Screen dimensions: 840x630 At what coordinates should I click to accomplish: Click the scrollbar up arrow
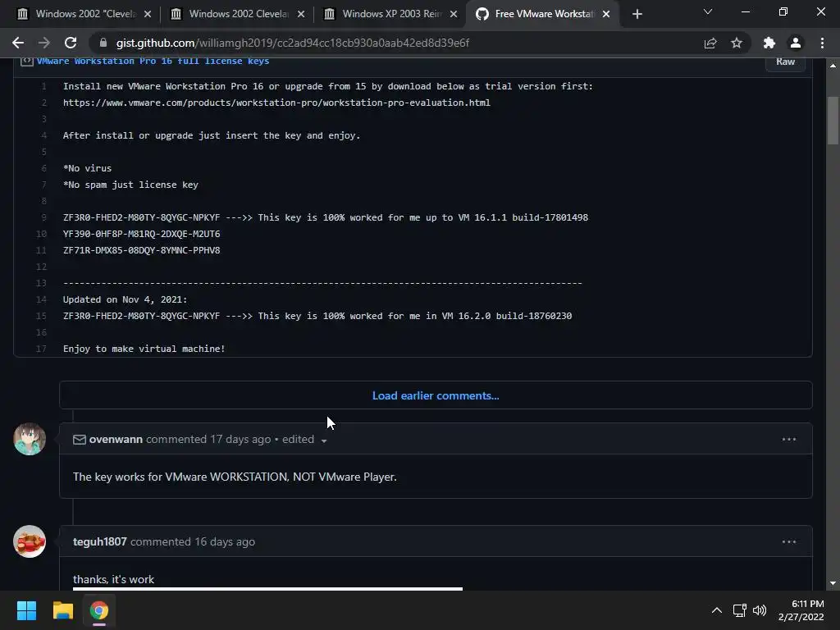coord(833,66)
